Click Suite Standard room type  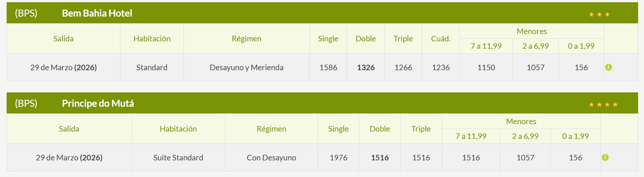tap(178, 157)
